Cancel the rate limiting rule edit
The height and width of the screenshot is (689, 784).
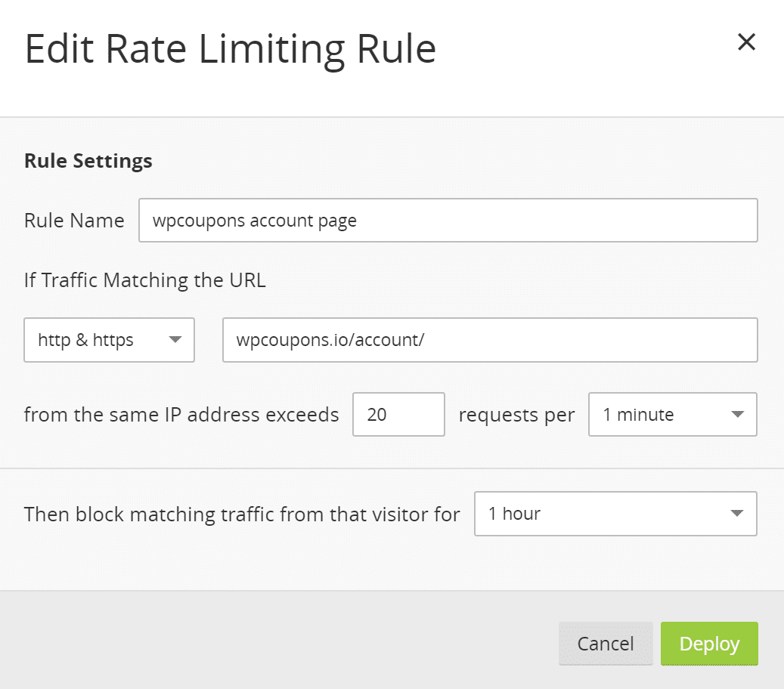pos(606,643)
